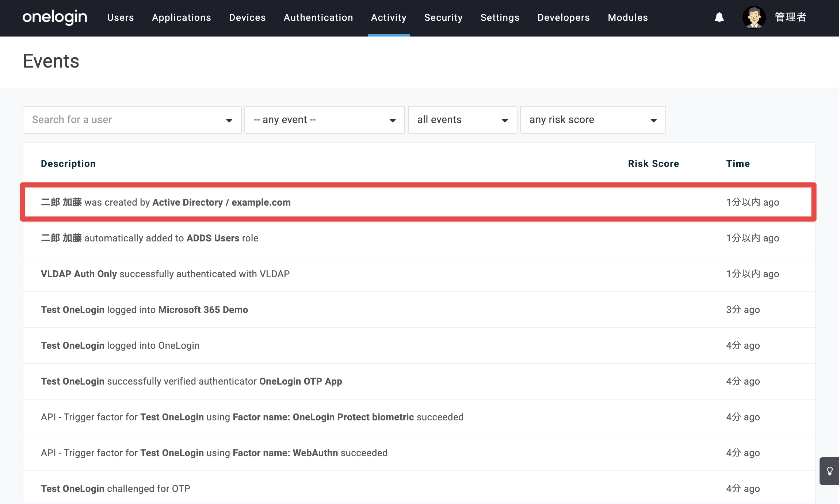The image size is (840, 504).
Task: Open event: Test OneLogin logged into OneLogin
Action: [x=419, y=345]
